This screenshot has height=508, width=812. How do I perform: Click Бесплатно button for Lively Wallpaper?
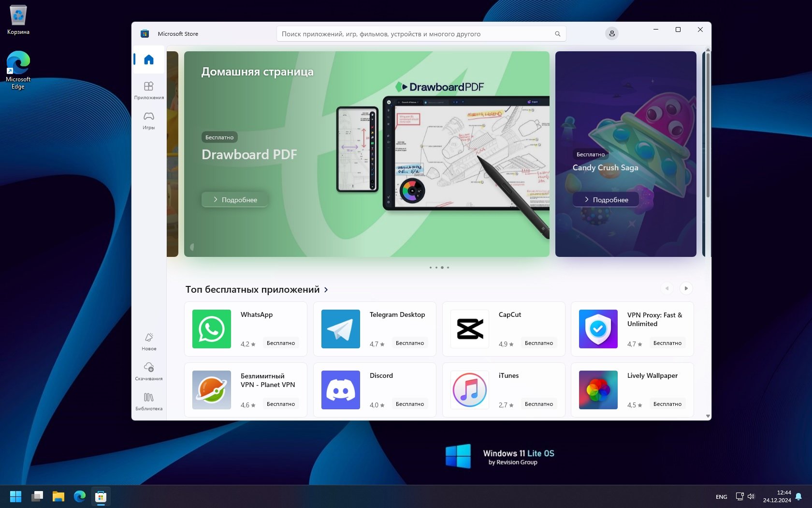[x=667, y=404]
